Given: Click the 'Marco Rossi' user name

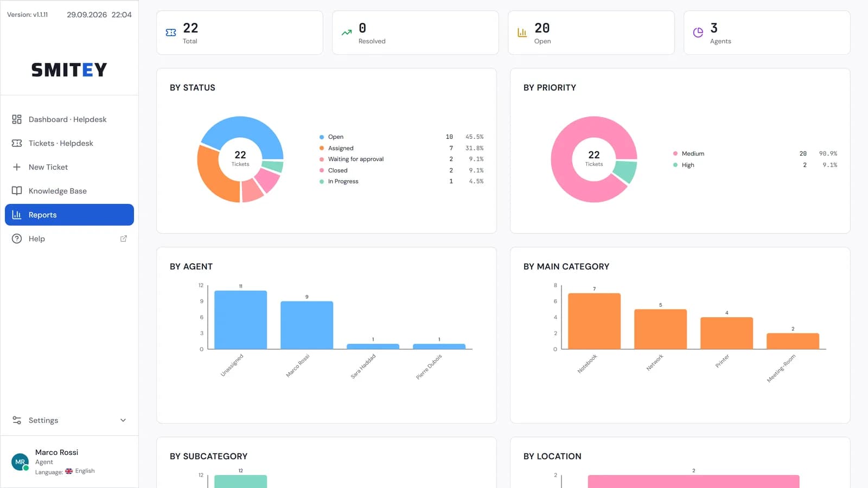Looking at the screenshot, I should tap(56, 452).
